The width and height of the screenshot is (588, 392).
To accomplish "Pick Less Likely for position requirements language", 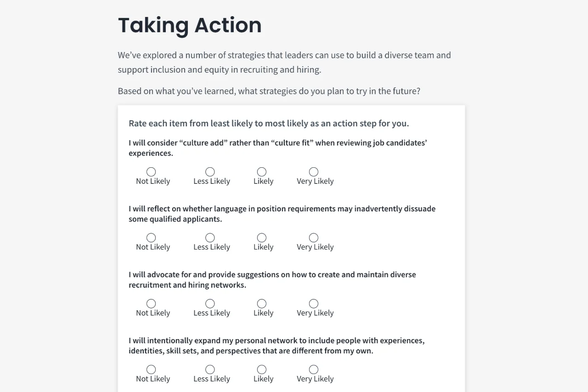I will pos(210,238).
